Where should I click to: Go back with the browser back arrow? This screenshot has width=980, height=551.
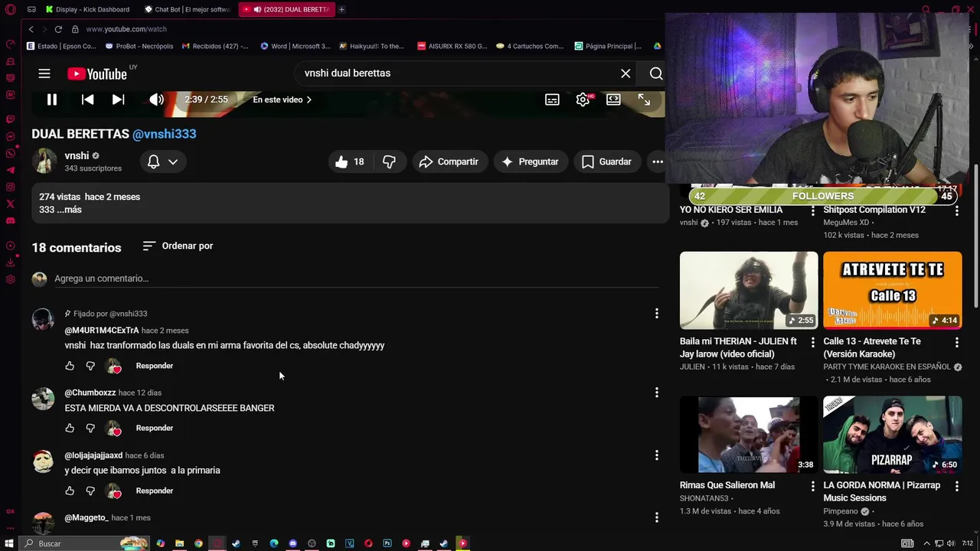(31, 29)
